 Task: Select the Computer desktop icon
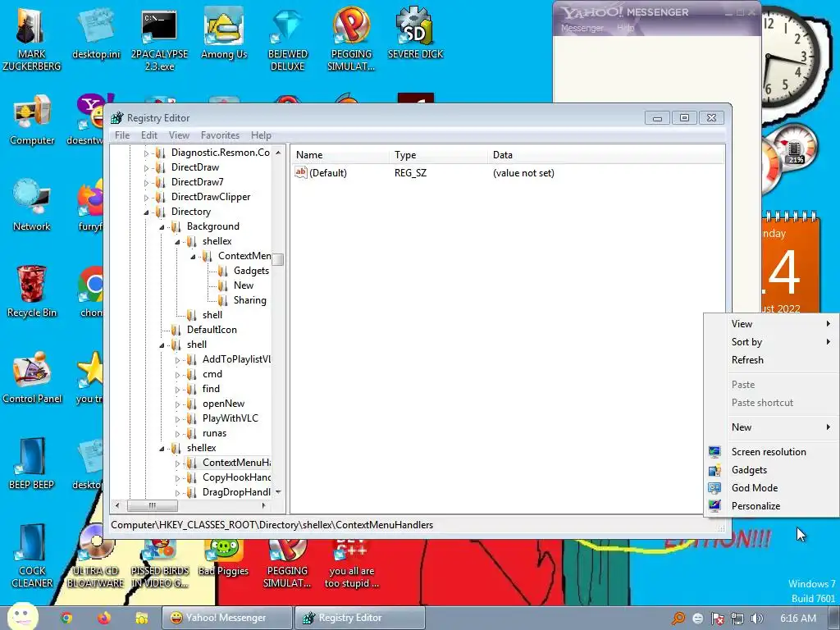click(32, 120)
